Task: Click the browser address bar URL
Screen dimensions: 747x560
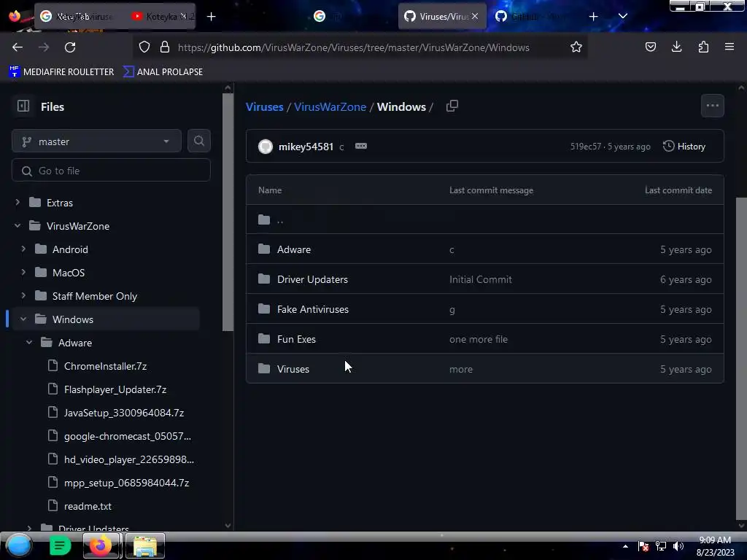Action: pos(354,47)
